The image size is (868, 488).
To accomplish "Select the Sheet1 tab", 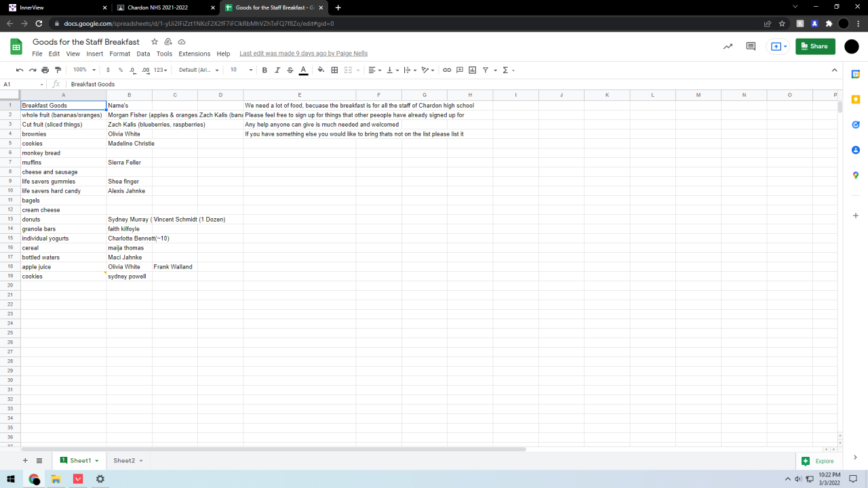I will pos(79,461).
